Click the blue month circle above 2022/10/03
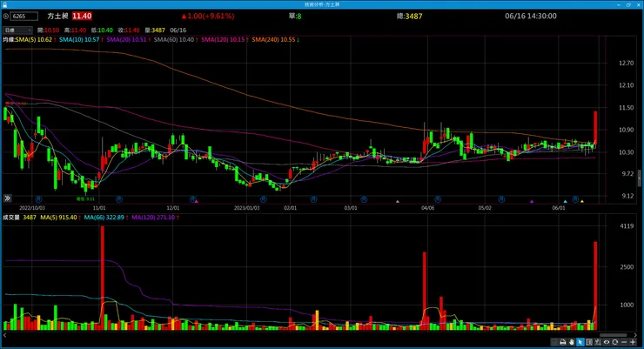Viewport: 644px width, 349px height. pyautogui.click(x=38, y=199)
